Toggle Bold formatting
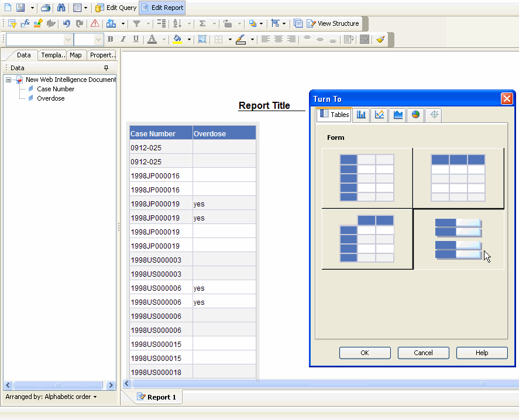 point(110,39)
